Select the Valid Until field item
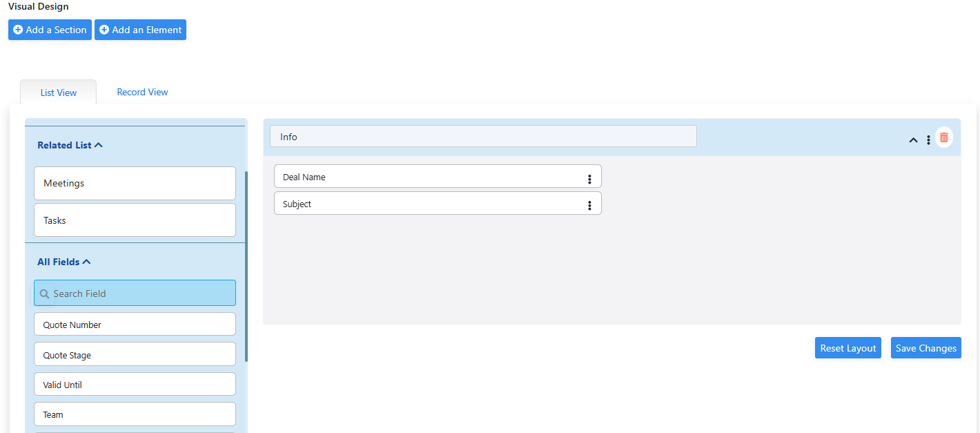This screenshot has width=980, height=433. (135, 385)
